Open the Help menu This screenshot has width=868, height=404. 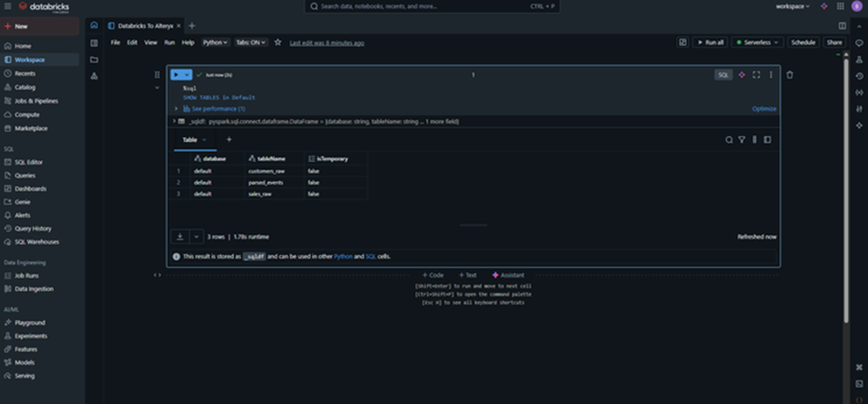click(188, 43)
